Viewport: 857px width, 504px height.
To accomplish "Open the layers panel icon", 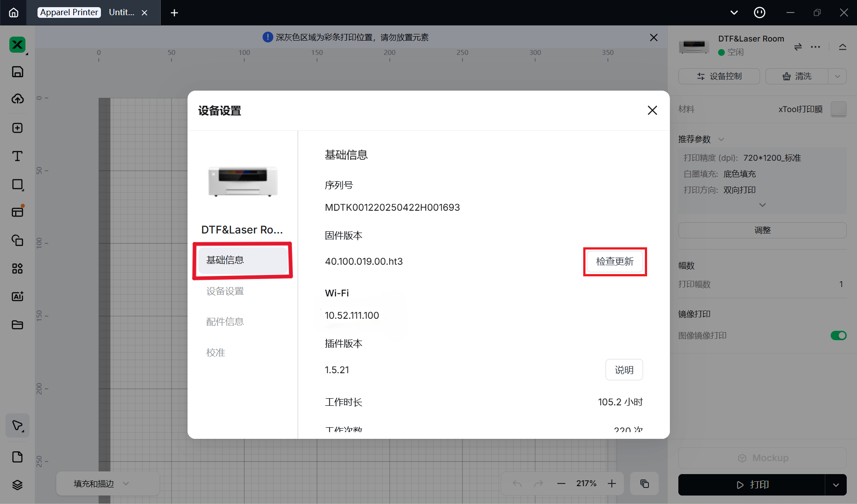I will (x=17, y=485).
